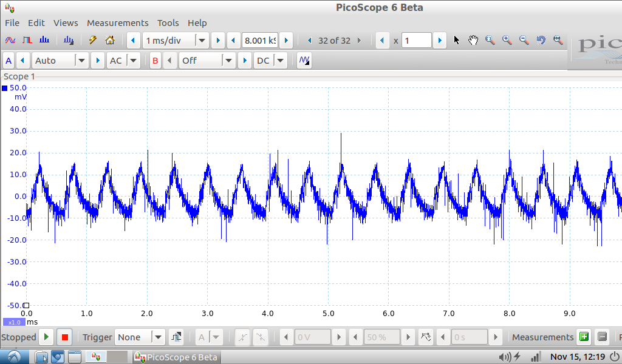
Task: Click the green Add Measurement button
Action: point(584,337)
